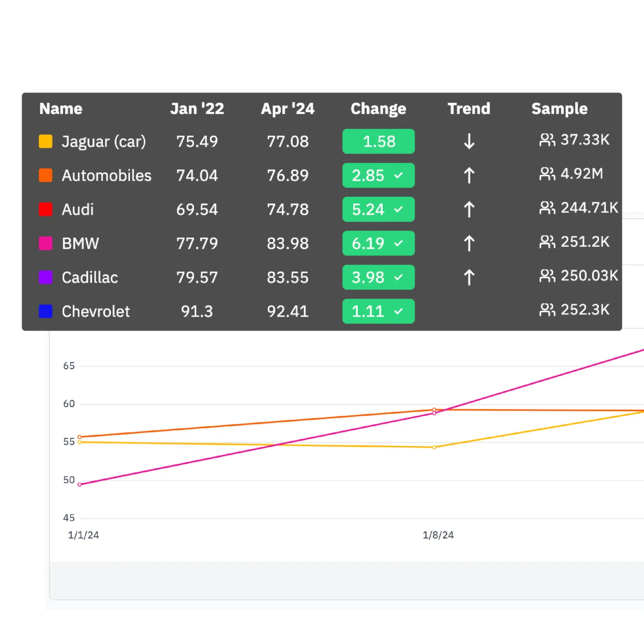Click the people icon beside 250.03K sample
The width and height of the screenshot is (644, 644).
tap(547, 276)
